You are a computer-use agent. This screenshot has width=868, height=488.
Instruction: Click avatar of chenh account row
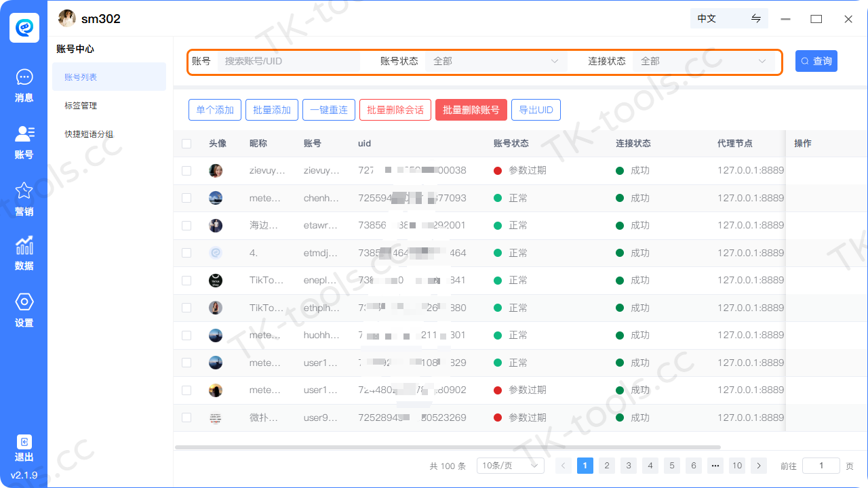[216, 198]
